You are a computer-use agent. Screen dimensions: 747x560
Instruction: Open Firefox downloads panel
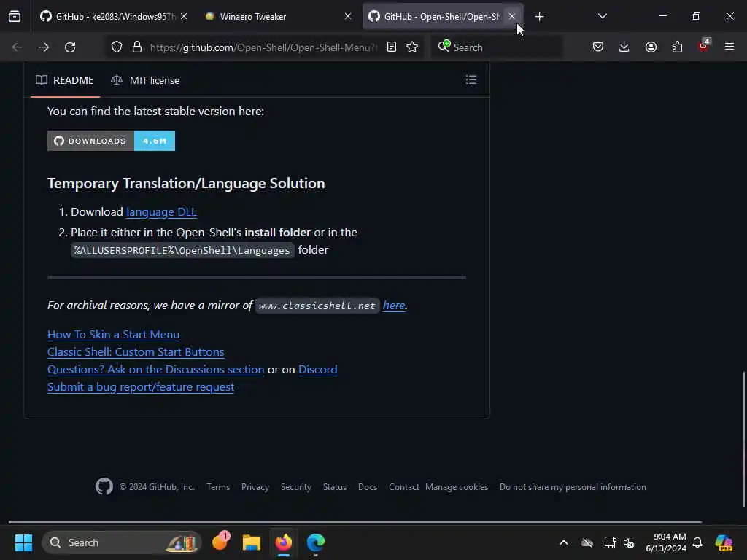[x=624, y=47]
